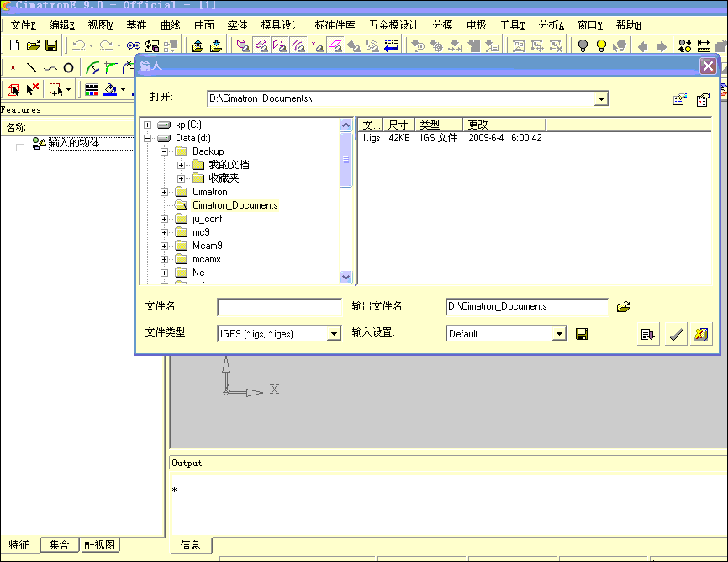Click the Save floppy disk icon

tap(51, 45)
